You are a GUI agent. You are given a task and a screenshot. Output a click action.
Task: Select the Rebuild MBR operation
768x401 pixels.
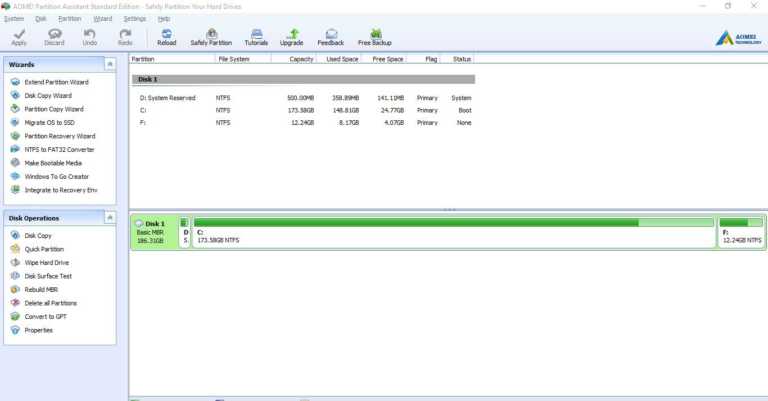coord(41,290)
